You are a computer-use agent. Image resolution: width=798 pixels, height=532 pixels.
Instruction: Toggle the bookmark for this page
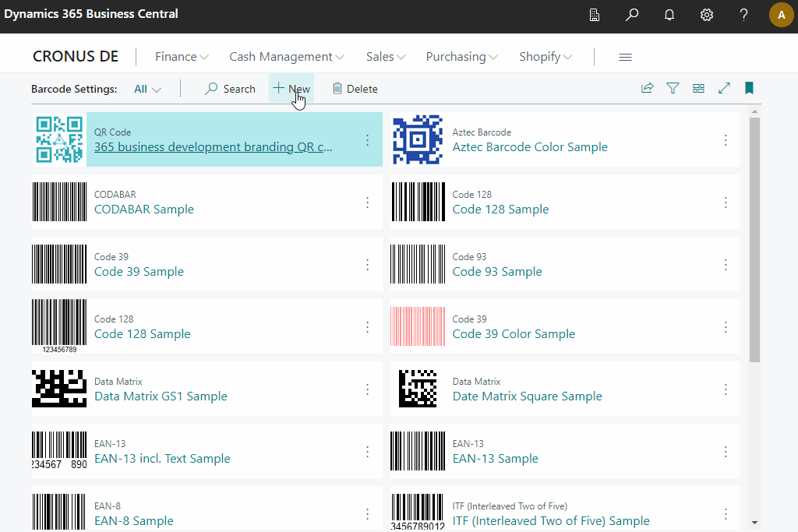pyautogui.click(x=749, y=88)
